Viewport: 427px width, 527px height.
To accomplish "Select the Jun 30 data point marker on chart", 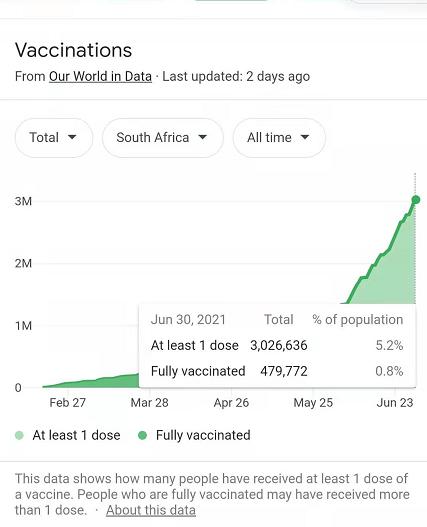I will point(416,200).
